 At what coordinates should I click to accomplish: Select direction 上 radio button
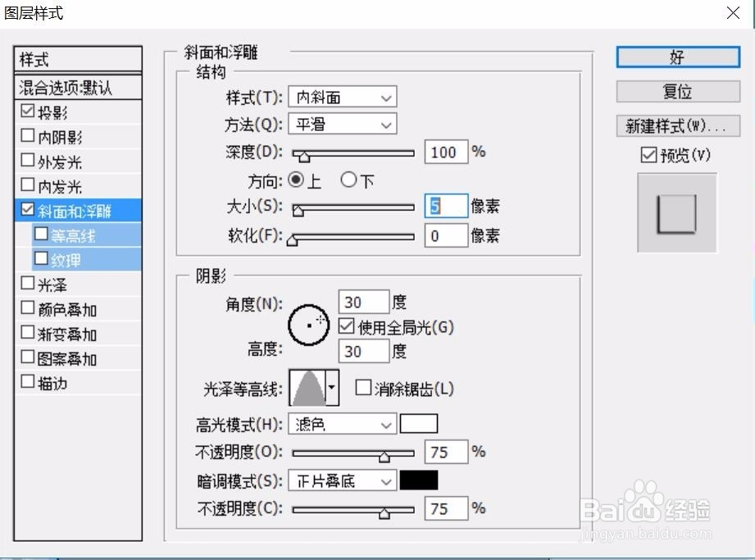coord(296,180)
